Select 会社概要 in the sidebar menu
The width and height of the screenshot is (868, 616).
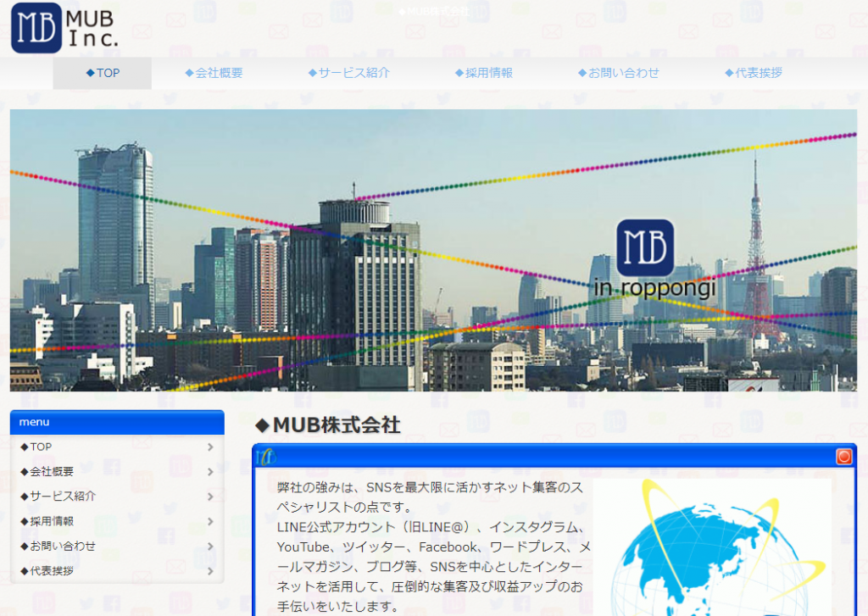click(x=117, y=472)
